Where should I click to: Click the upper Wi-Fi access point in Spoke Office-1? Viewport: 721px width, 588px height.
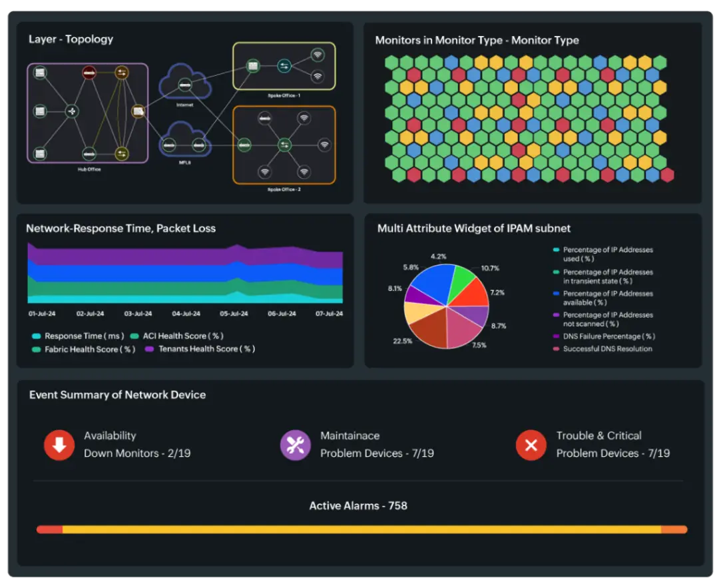pos(318,55)
